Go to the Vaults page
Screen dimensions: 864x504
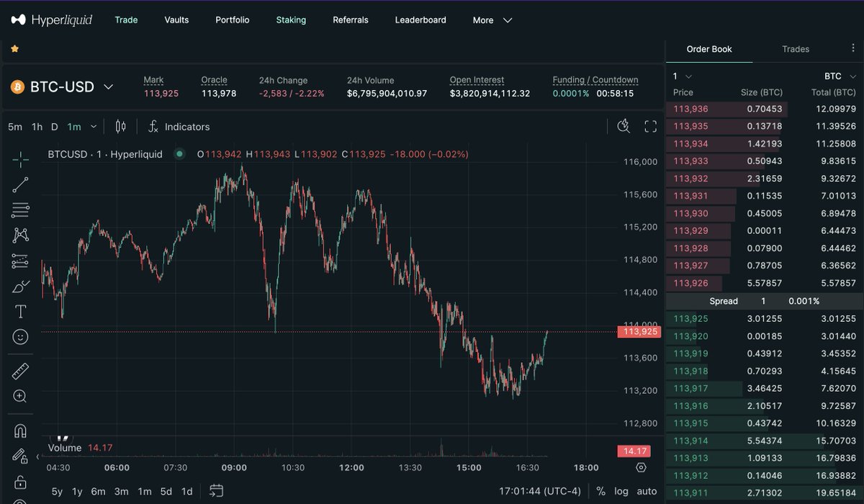[176, 20]
